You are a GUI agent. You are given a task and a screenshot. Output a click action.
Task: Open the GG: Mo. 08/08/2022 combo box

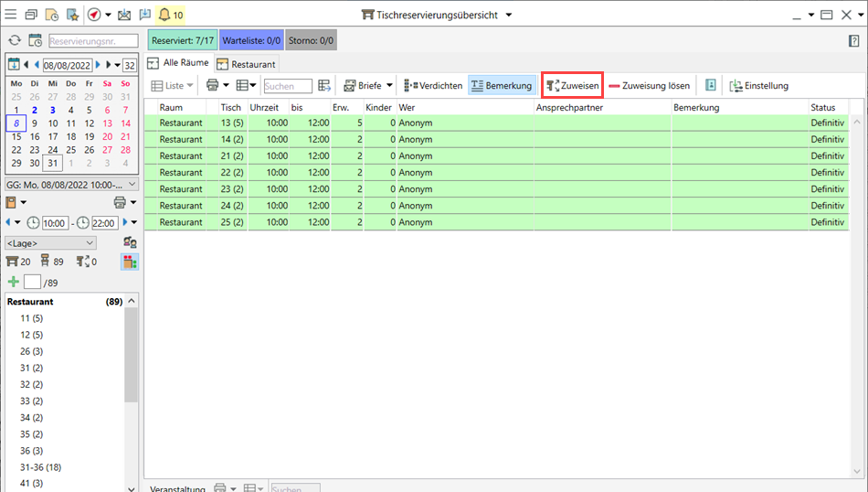(x=69, y=184)
